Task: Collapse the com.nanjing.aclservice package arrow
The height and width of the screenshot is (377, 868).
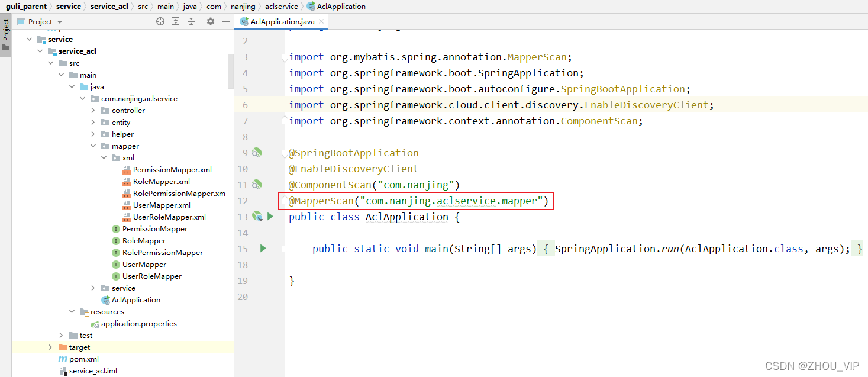Action: 82,99
